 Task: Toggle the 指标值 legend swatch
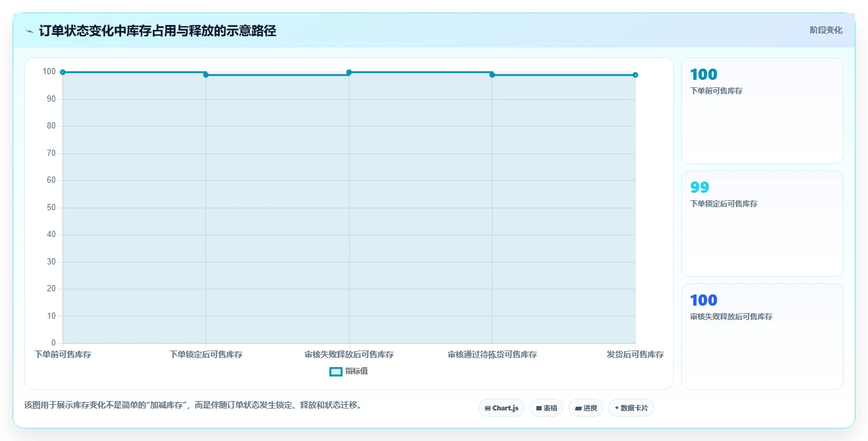[335, 371]
